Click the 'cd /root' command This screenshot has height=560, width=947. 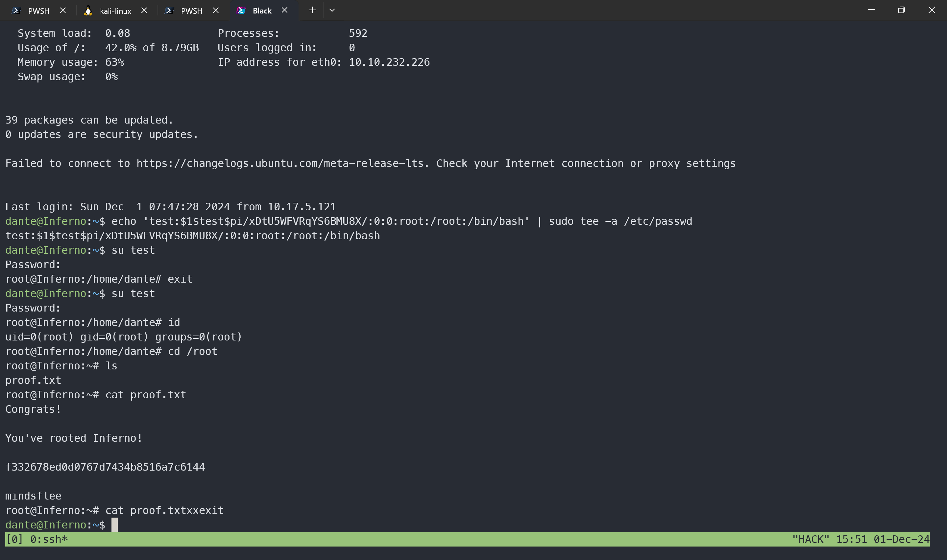(x=192, y=351)
